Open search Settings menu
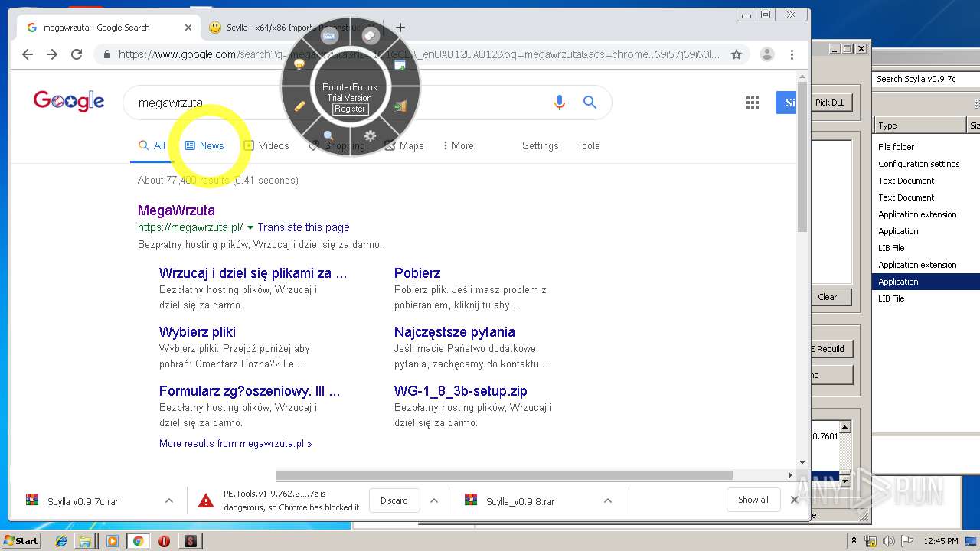Screen dimensions: 980x551 pyautogui.click(x=541, y=145)
